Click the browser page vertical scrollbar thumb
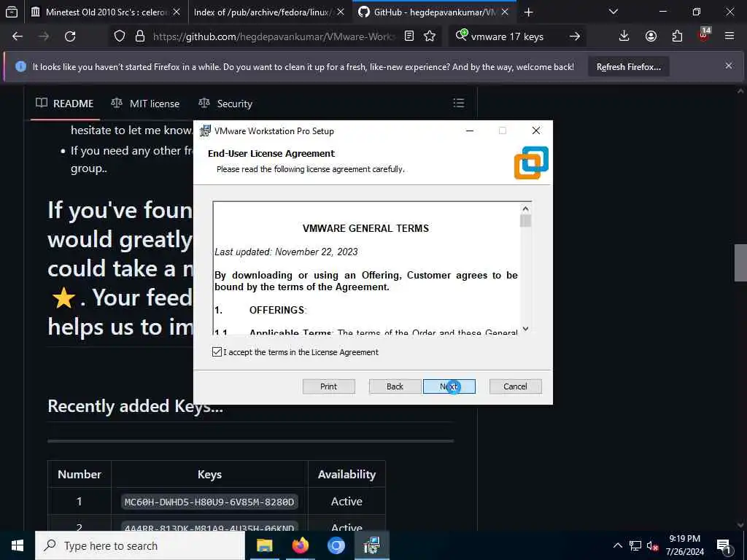Viewport: 747px width, 560px height. point(740,262)
